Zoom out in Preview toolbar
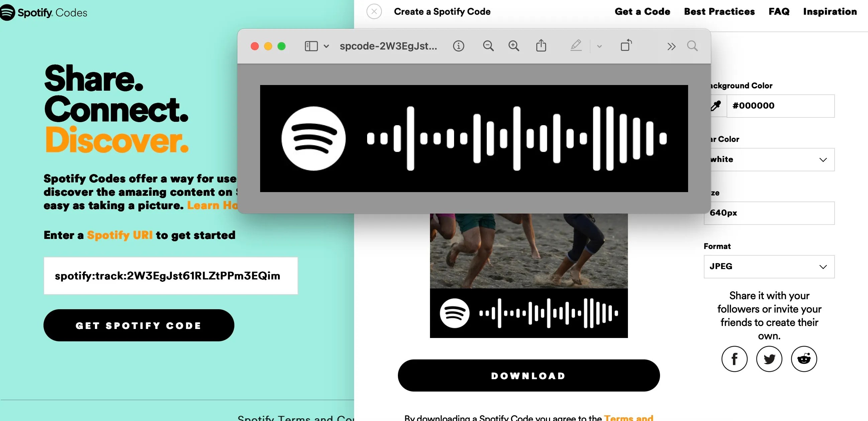 [488, 46]
